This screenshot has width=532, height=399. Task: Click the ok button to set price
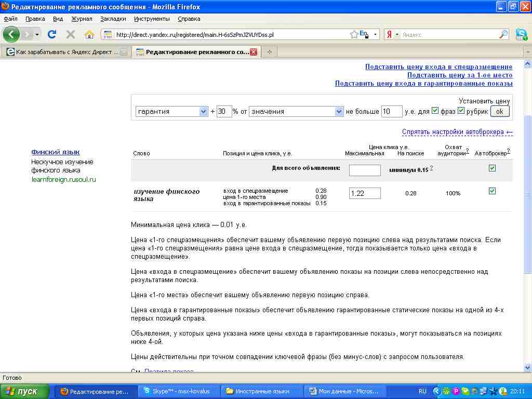500,111
